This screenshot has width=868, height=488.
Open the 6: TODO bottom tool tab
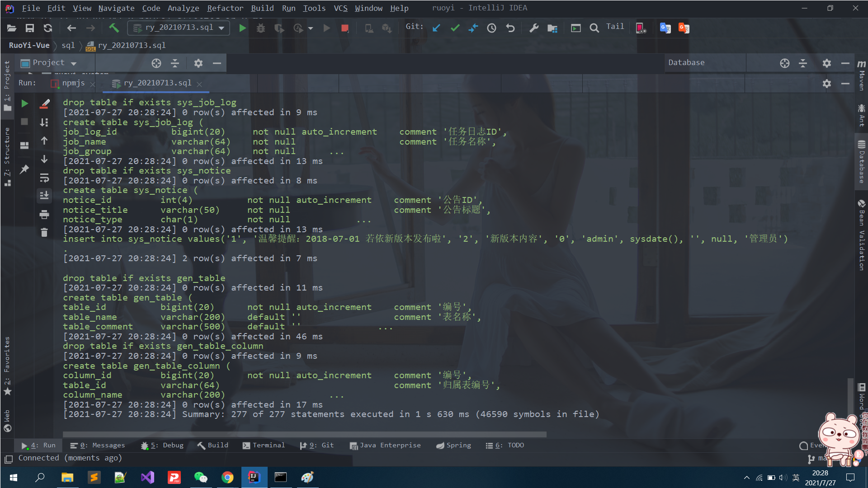click(505, 446)
